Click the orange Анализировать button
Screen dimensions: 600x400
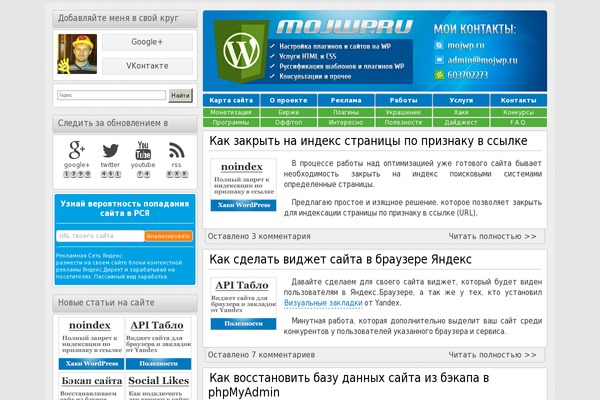click(x=168, y=236)
